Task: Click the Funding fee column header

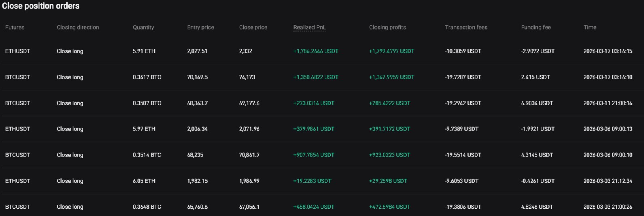Action: (x=535, y=27)
